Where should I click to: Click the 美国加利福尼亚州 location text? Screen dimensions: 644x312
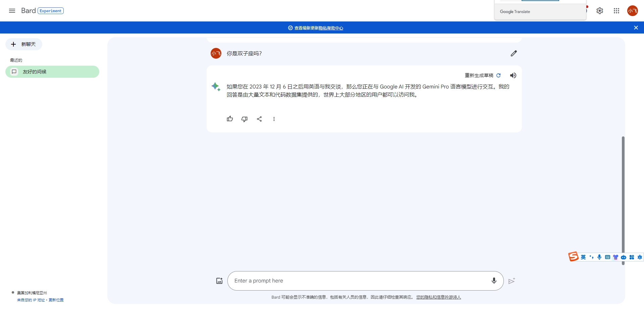pyautogui.click(x=32, y=293)
